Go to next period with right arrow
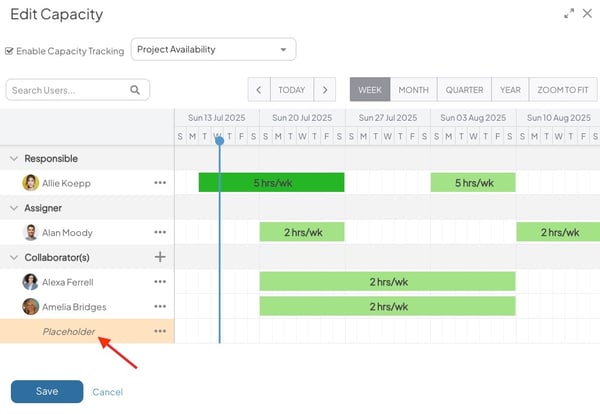This screenshot has width=600, height=414. [325, 90]
